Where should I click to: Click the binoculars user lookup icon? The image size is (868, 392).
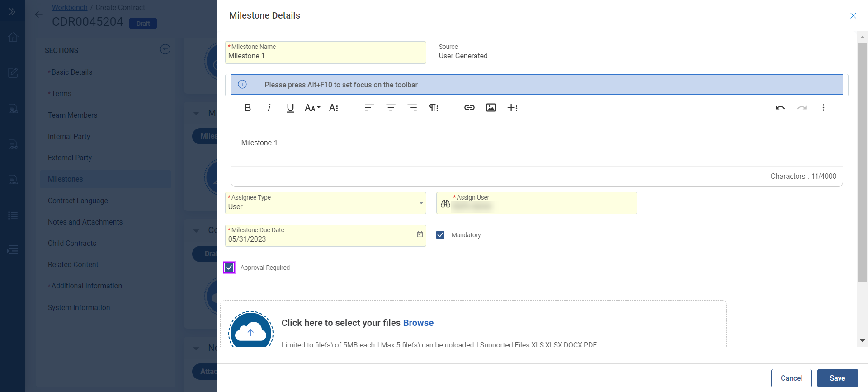coord(445,204)
